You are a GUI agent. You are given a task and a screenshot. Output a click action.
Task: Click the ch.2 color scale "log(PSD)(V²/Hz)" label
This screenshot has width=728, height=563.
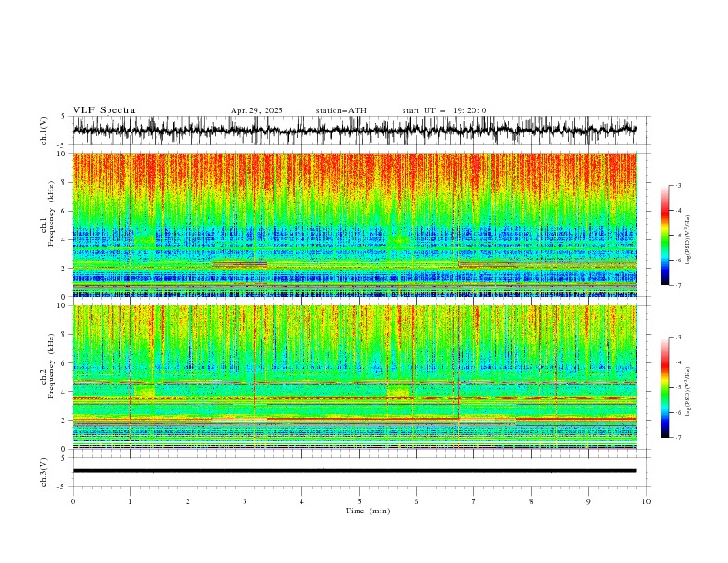coord(689,392)
